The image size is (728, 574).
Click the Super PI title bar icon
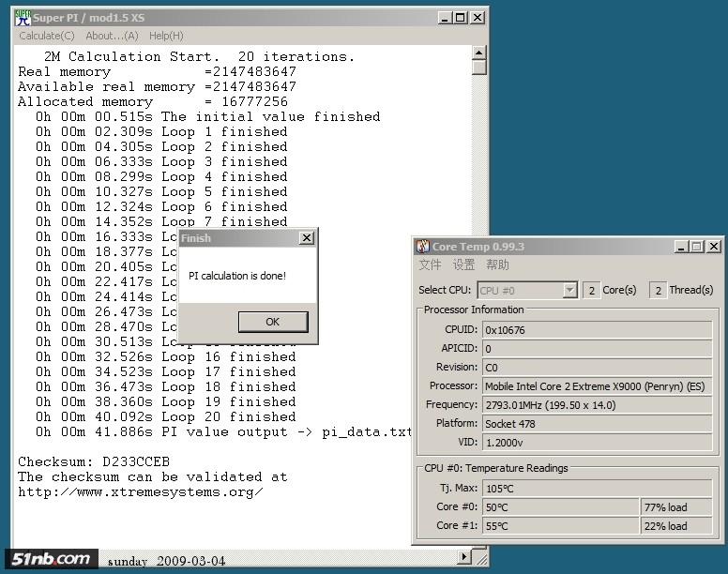pyautogui.click(x=23, y=18)
